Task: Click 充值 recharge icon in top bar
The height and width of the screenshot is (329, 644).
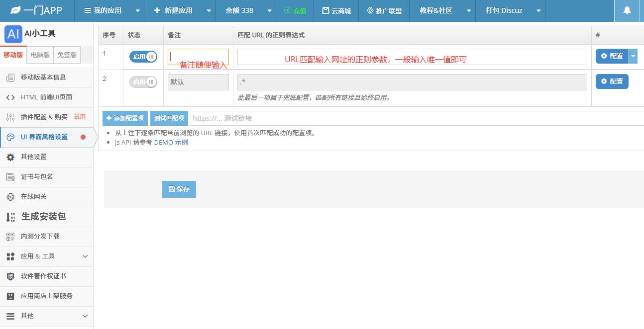Action: [288, 10]
